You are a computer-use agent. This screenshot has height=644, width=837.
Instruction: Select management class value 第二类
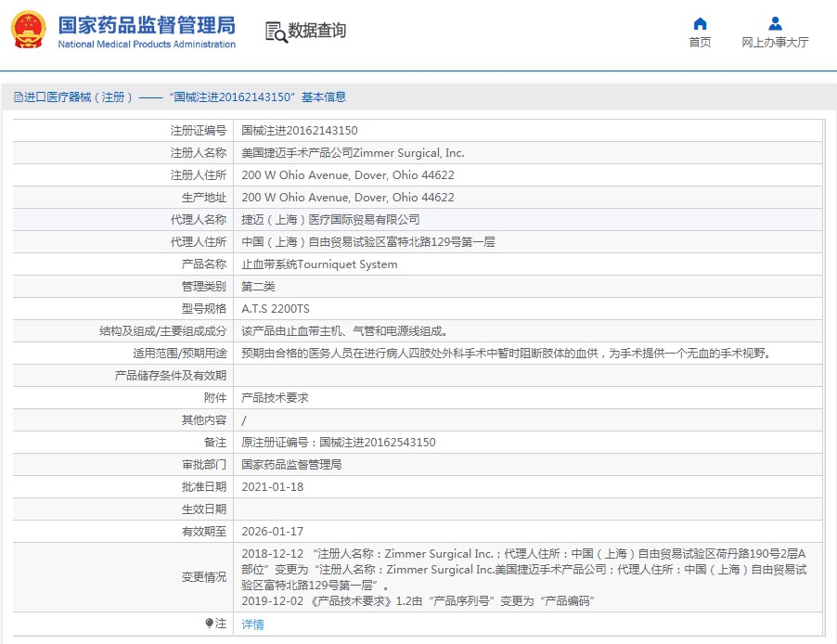pos(258,287)
